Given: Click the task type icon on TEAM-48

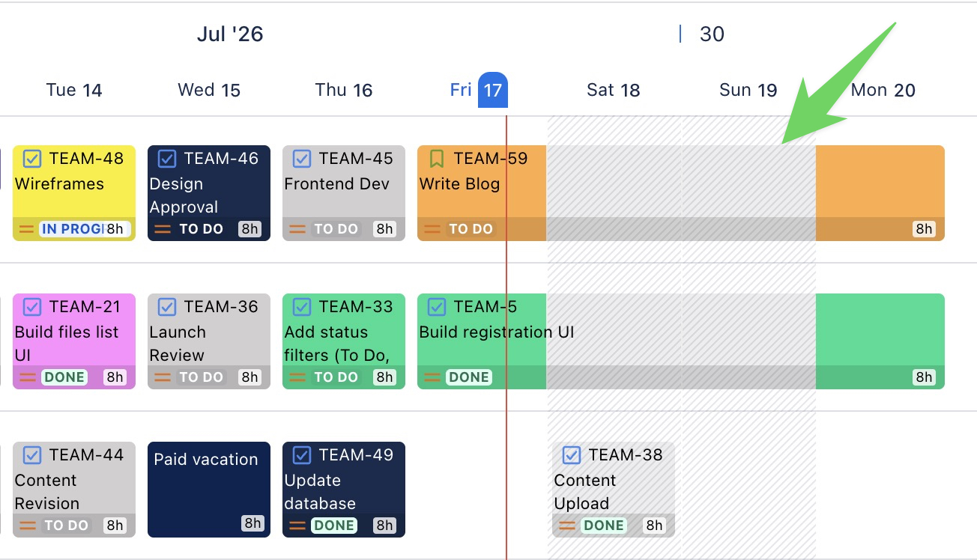Looking at the screenshot, I should pyautogui.click(x=32, y=159).
